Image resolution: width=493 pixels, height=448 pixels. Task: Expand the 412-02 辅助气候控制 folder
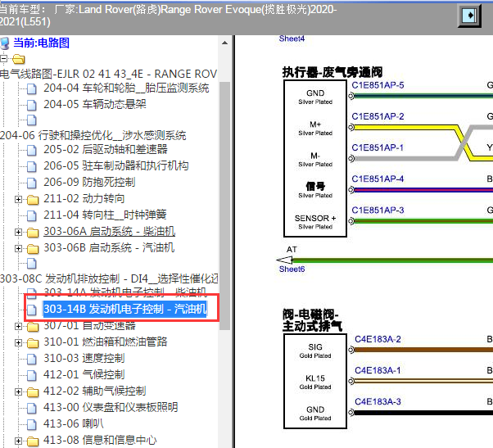click(x=18, y=391)
